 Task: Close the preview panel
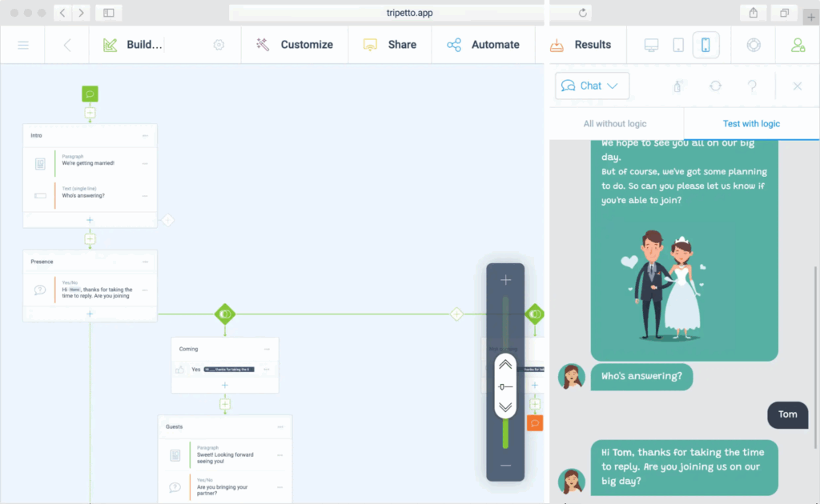(797, 86)
